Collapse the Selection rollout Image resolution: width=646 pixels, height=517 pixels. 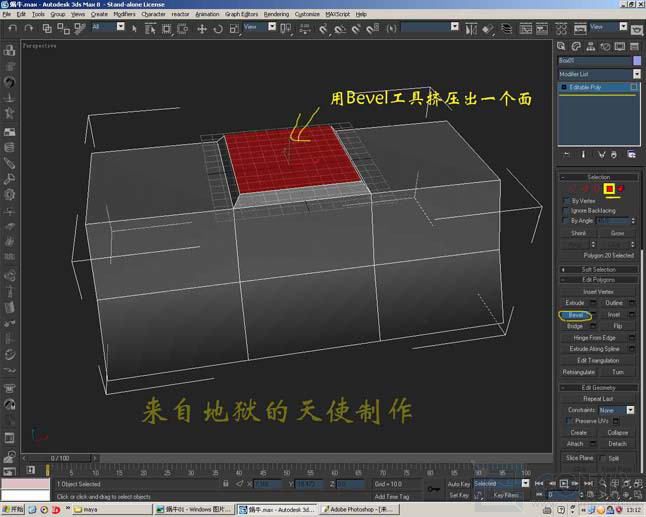pyautogui.click(x=599, y=177)
